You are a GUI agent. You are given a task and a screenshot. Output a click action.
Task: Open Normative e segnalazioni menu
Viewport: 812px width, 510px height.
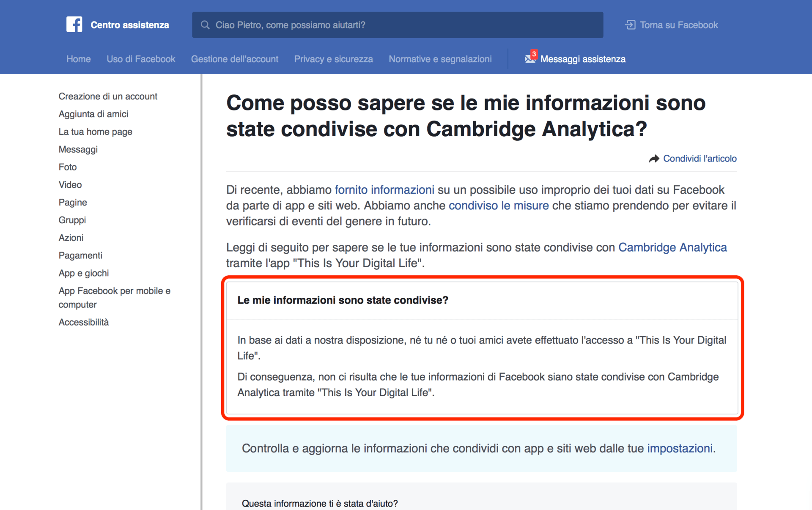440,59
